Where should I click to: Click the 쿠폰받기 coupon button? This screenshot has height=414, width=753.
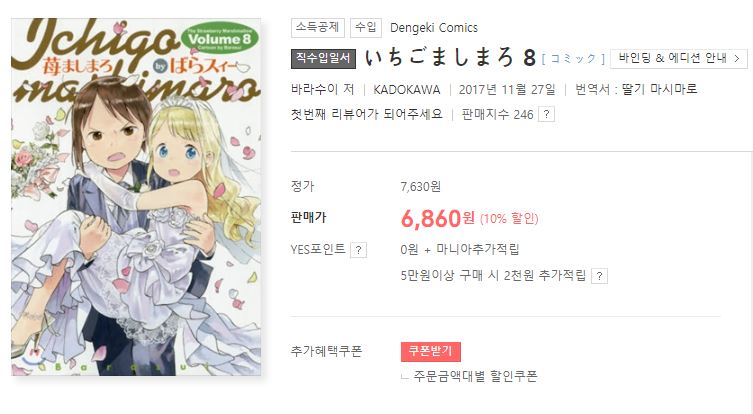pyautogui.click(x=431, y=352)
